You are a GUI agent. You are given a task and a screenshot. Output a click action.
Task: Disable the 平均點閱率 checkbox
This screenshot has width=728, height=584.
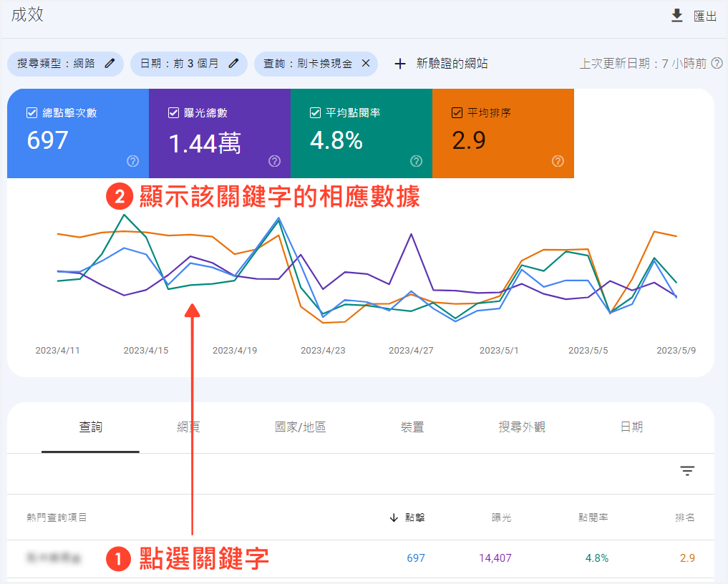[x=315, y=113]
